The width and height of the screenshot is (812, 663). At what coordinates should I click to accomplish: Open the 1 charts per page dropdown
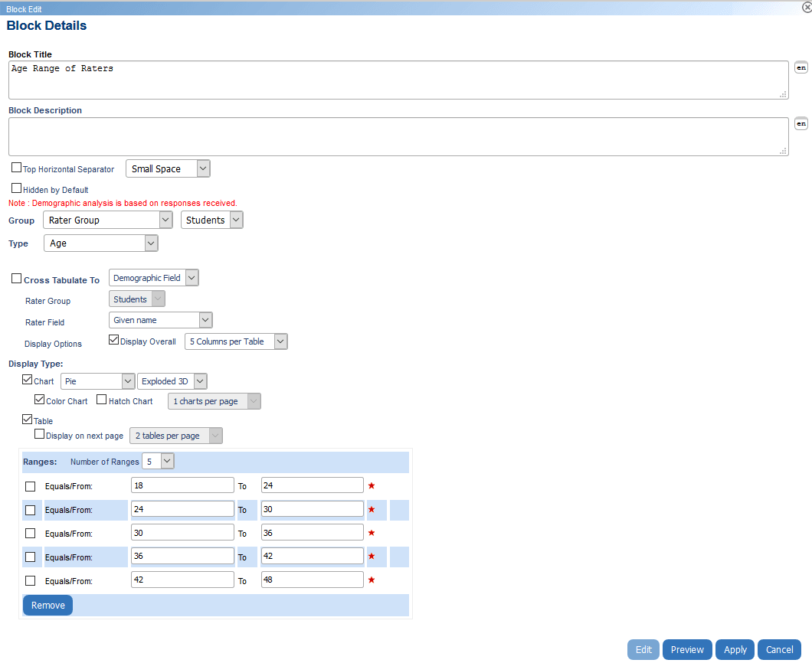click(x=214, y=401)
